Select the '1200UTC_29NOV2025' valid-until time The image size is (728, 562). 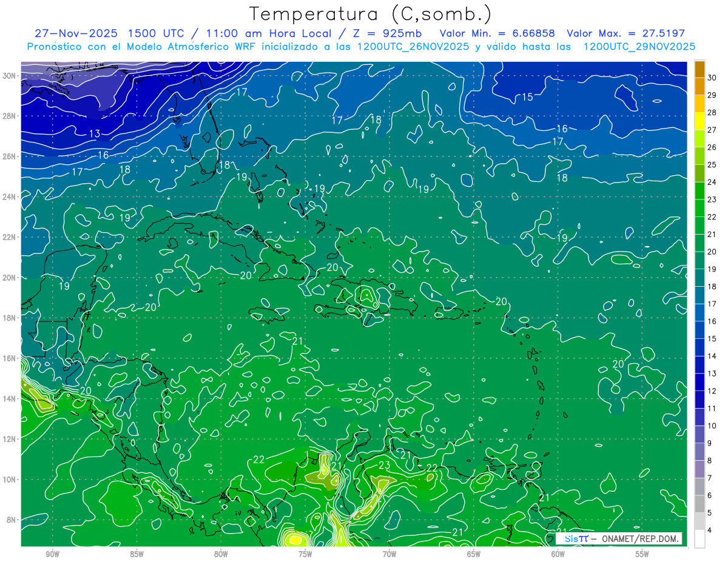pos(639,47)
